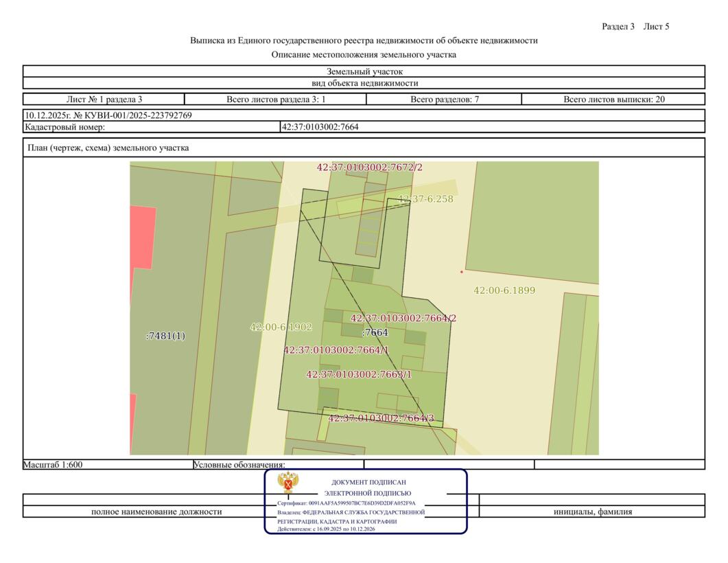Select the 42:37:0103002:7664/3 label near map bottom
Image resolution: width=728 pixels, height=563 pixels.
[381, 418]
